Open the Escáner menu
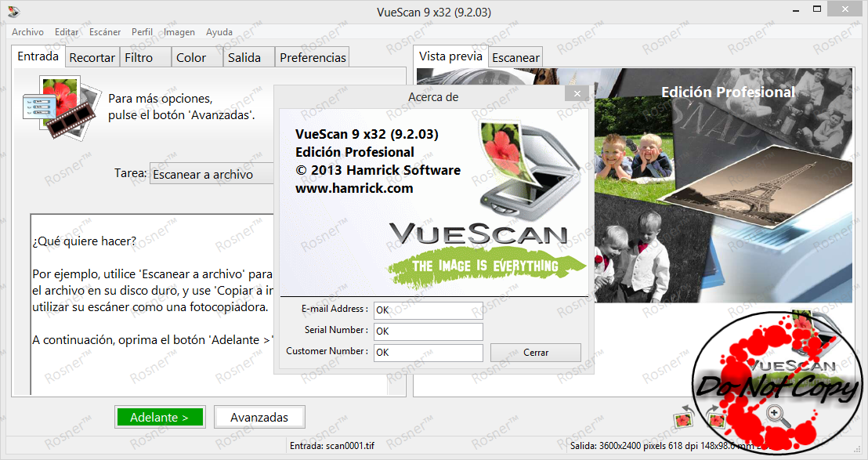The width and height of the screenshot is (868, 460). 105,32
